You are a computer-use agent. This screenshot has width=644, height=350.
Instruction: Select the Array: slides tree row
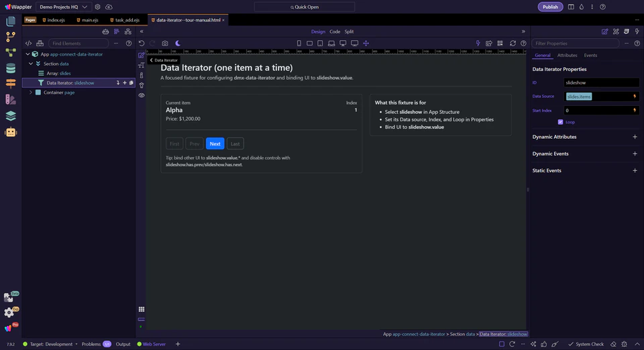tap(78, 74)
